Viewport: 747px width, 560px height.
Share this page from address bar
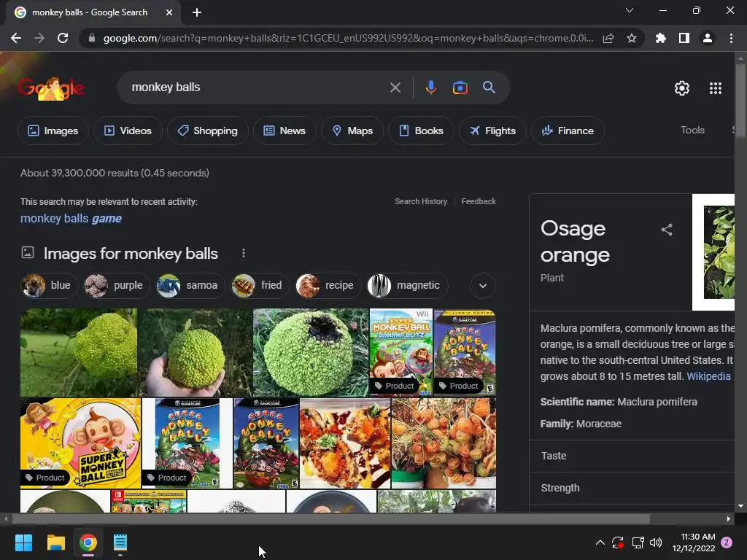pos(608,38)
